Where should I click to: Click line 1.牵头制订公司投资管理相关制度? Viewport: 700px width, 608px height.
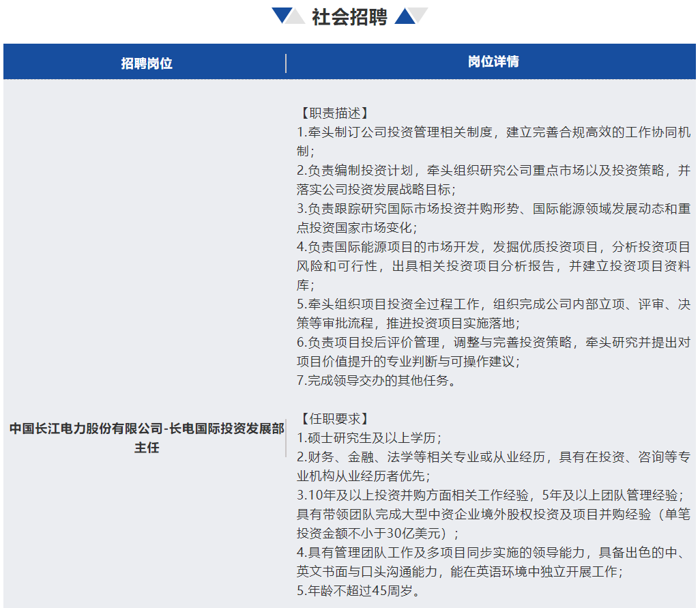[x=493, y=141]
